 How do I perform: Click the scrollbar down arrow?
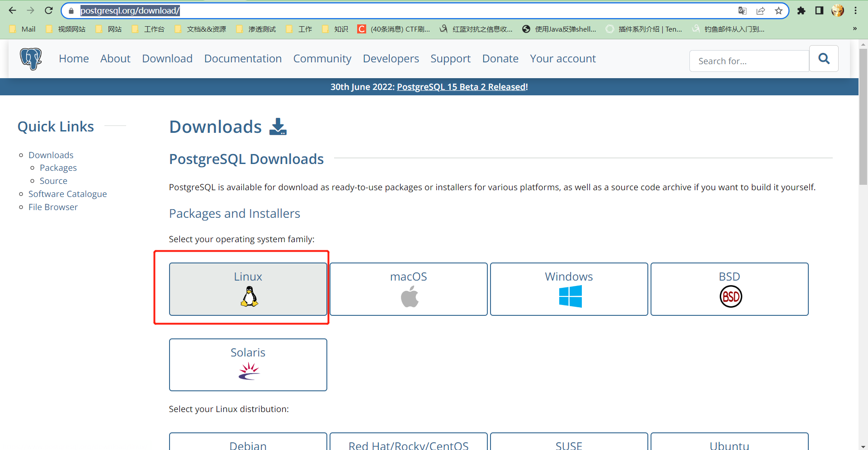(x=863, y=446)
